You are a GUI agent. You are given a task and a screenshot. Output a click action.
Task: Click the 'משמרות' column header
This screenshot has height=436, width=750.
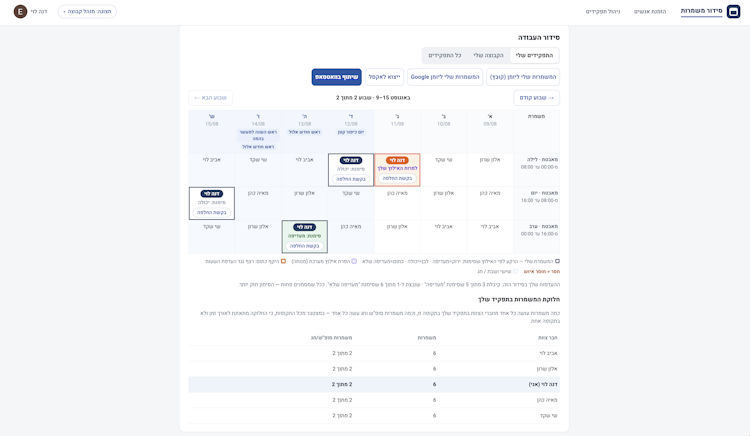[x=427, y=338]
